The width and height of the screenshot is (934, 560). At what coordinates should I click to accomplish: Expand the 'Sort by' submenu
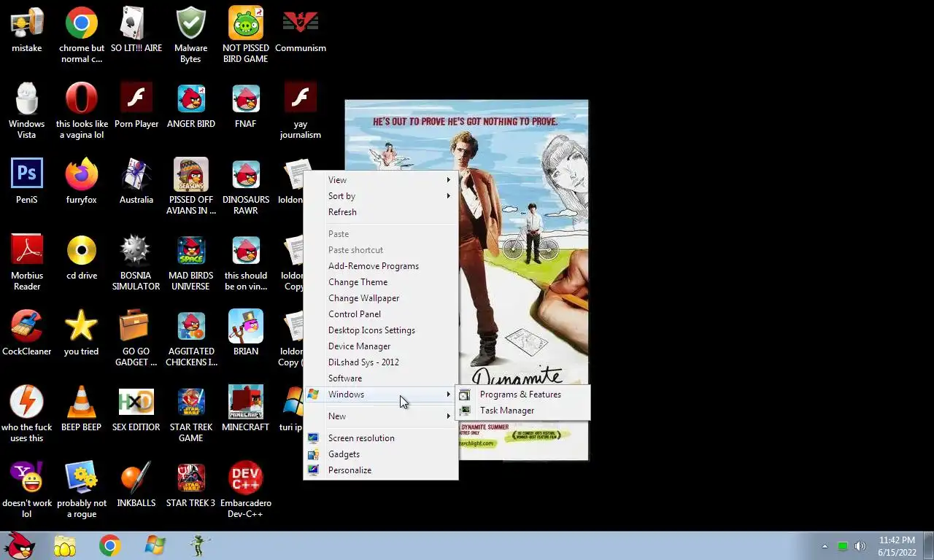click(381, 196)
